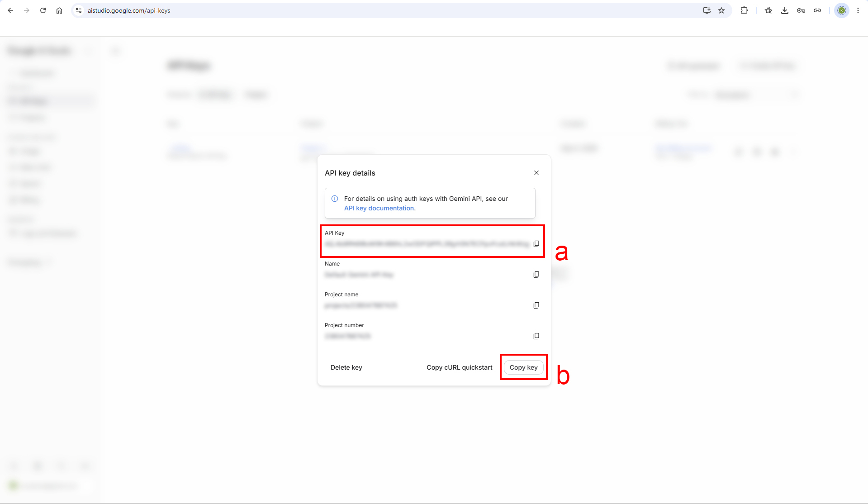
Task: Click the link chain toolbar icon
Action: (817, 10)
